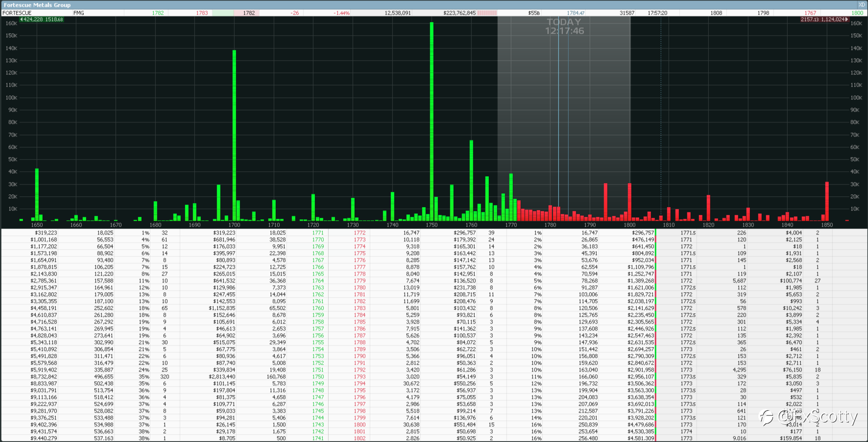Click the pink-highlighted last price 1782
Screen dimensions: 868x442
[x=249, y=13]
